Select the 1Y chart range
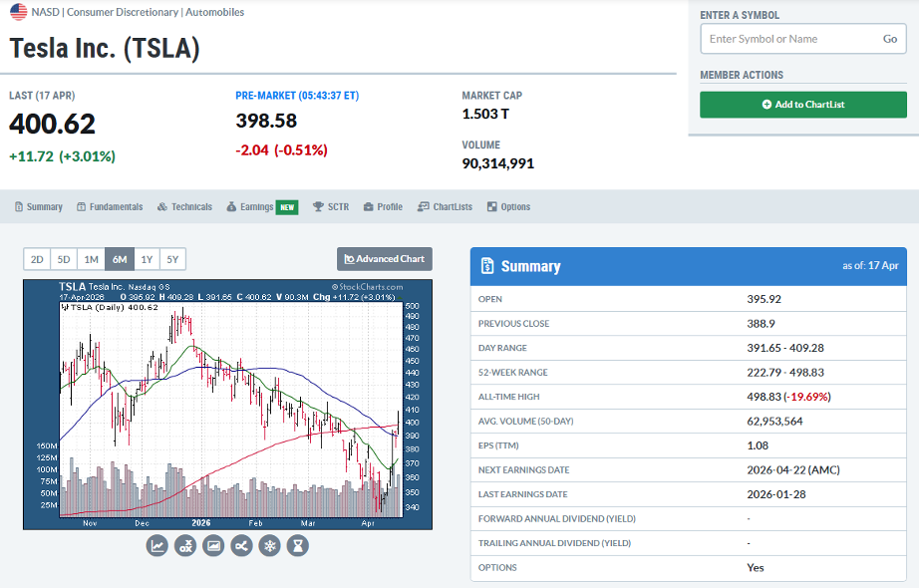The height and width of the screenshot is (588, 919). coord(147,259)
